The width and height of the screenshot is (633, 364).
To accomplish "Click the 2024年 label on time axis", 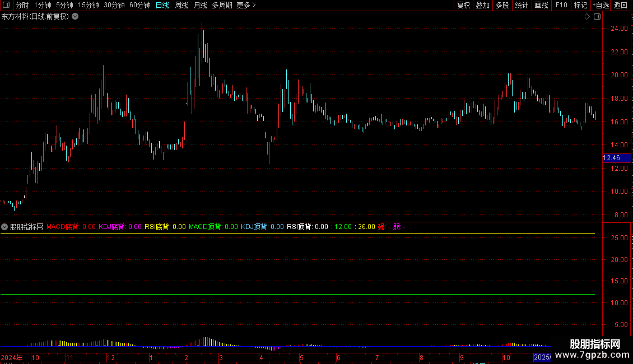I will pyautogui.click(x=12, y=357).
